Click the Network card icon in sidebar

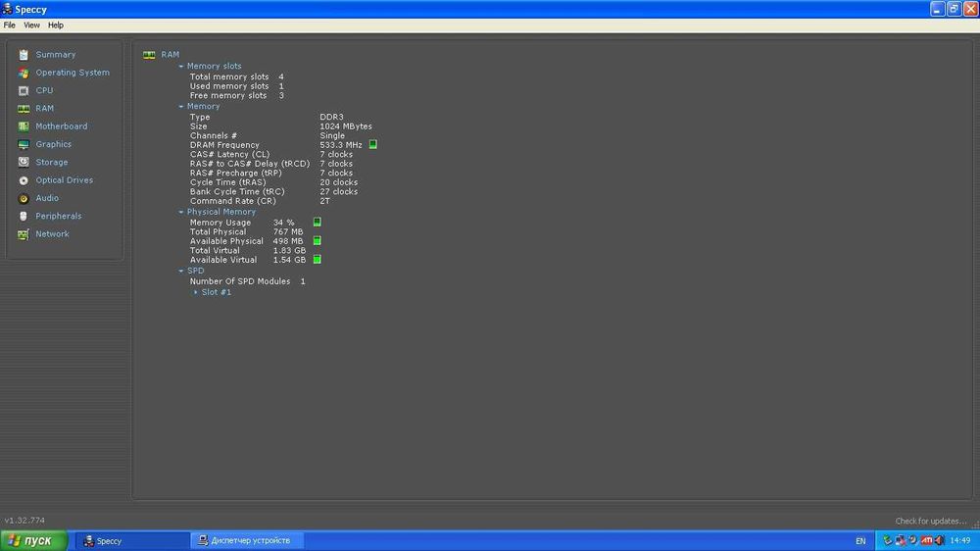tap(24, 234)
